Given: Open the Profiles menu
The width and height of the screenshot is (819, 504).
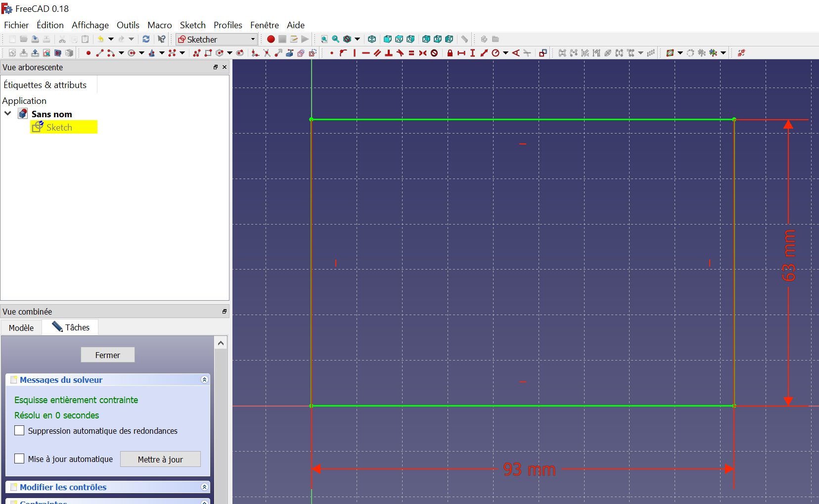Looking at the screenshot, I should pos(228,25).
